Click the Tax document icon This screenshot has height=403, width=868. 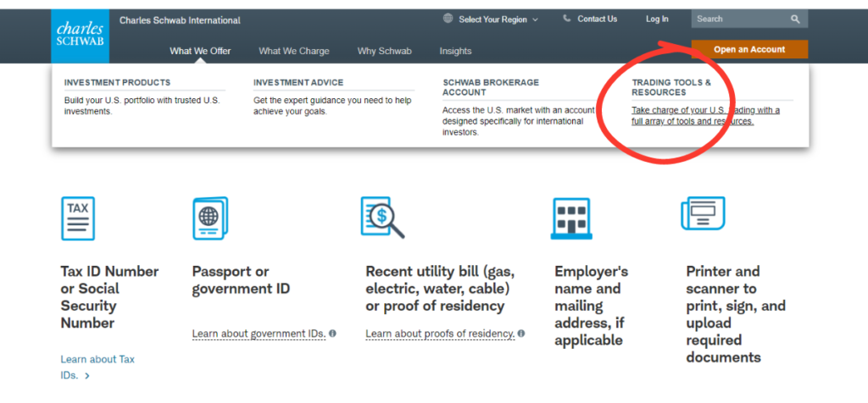78,218
